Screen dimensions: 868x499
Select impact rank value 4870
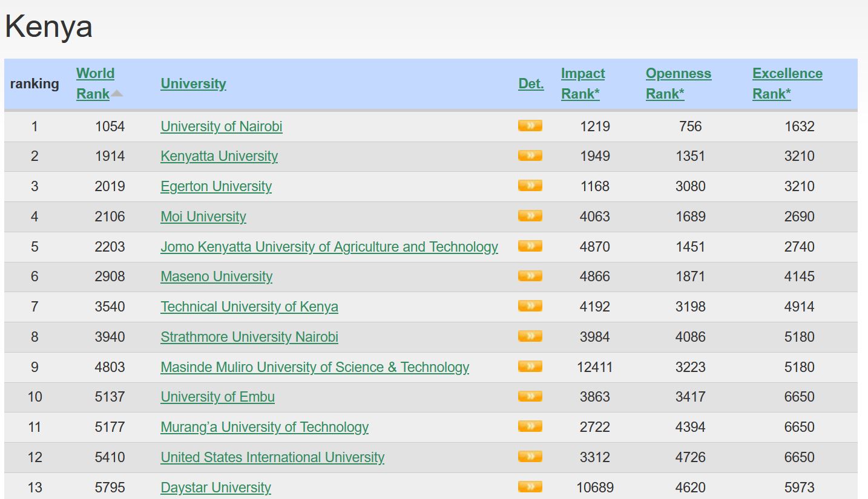tap(595, 247)
